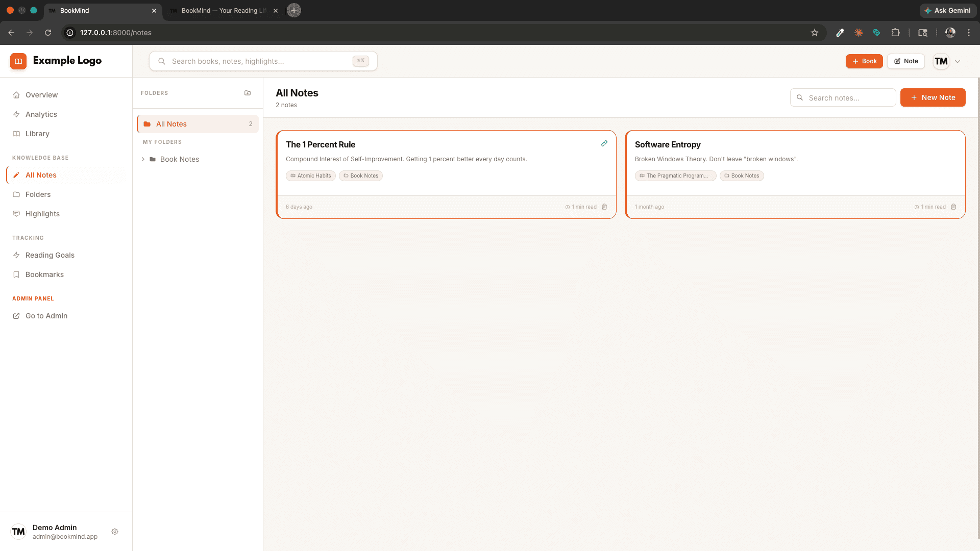This screenshot has height=551, width=980.
Task: Click the browser address bar URL
Action: tap(116, 33)
